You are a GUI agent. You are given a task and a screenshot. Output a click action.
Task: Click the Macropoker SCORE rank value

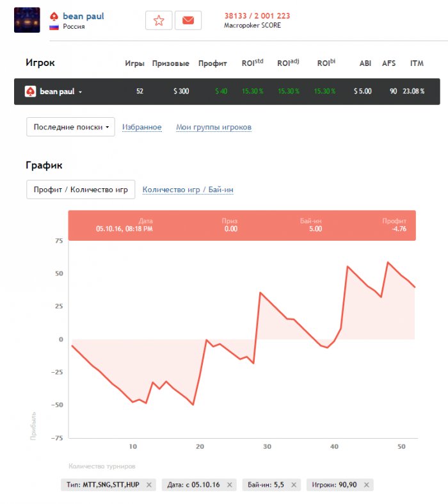pyautogui.click(x=257, y=16)
